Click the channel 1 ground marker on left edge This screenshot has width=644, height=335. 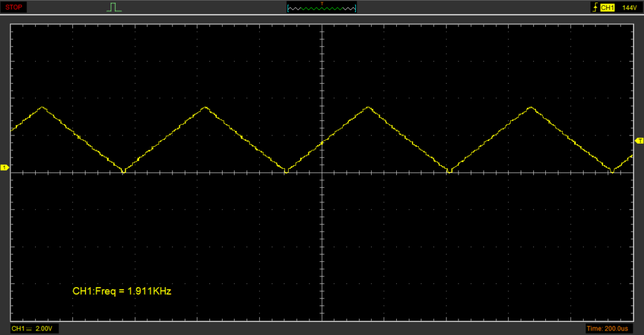click(4, 167)
